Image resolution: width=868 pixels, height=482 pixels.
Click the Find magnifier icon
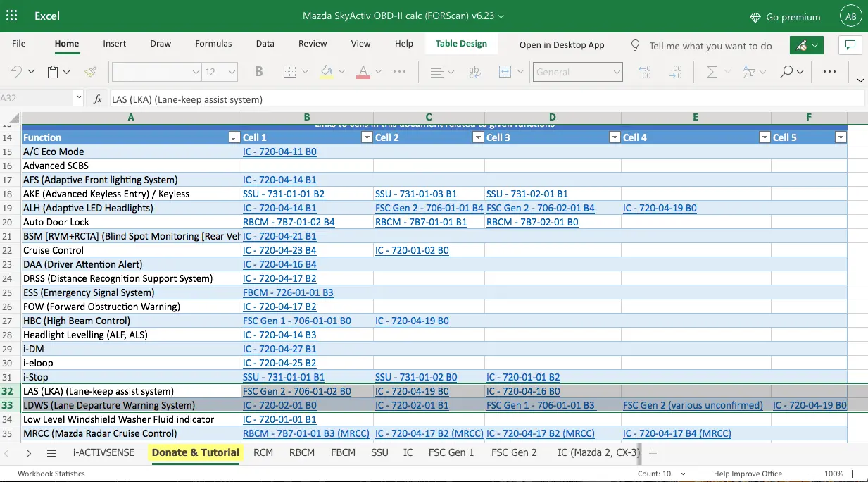(787, 71)
